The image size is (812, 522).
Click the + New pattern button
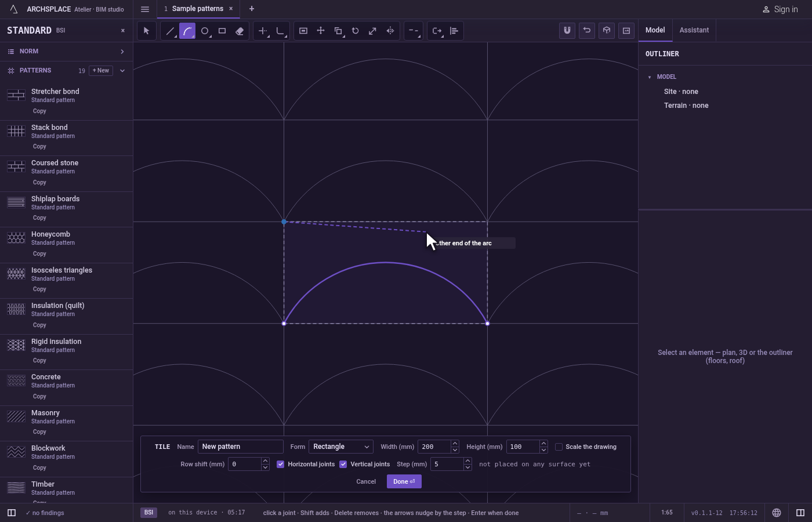(x=101, y=71)
